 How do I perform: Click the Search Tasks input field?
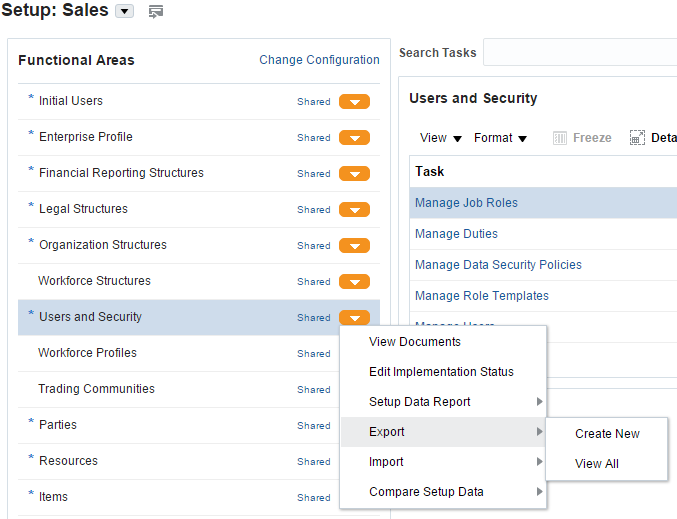[580, 52]
